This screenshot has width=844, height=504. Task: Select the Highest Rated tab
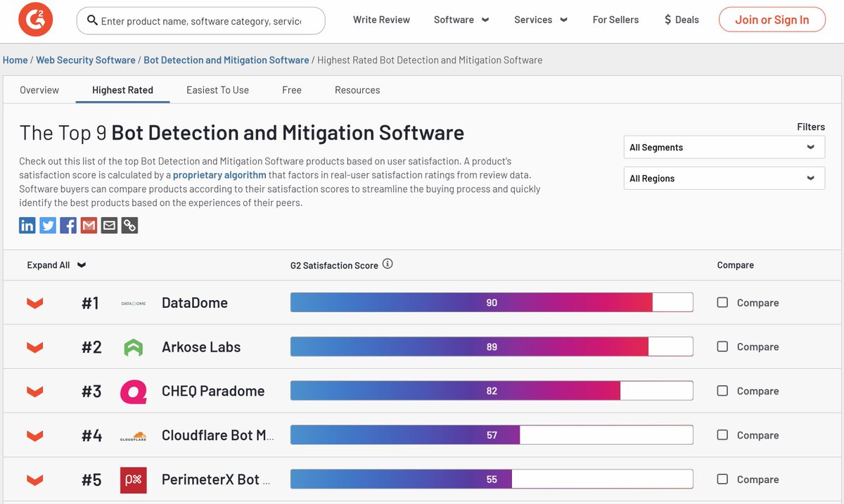pos(122,90)
